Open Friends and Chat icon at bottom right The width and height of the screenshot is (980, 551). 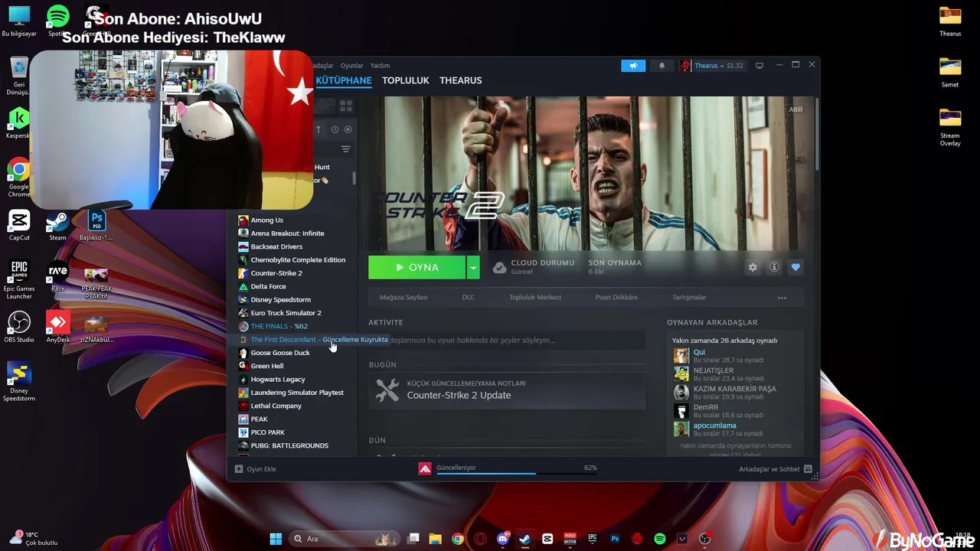pyautogui.click(x=808, y=469)
